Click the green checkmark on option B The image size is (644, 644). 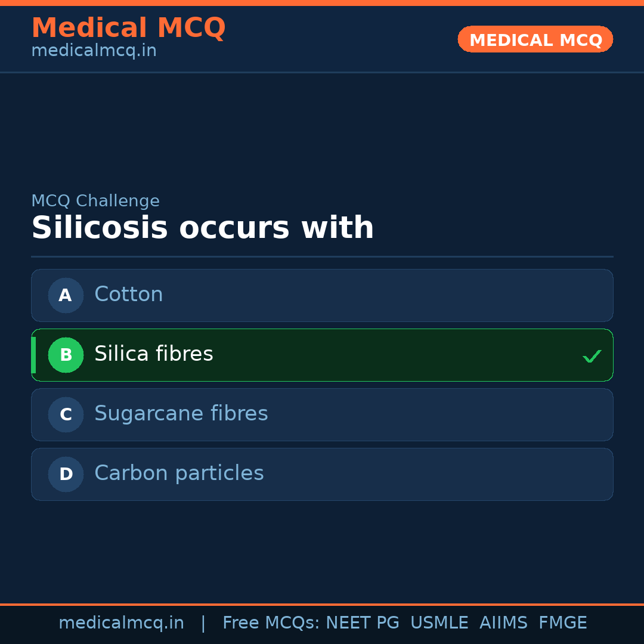(x=592, y=356)
